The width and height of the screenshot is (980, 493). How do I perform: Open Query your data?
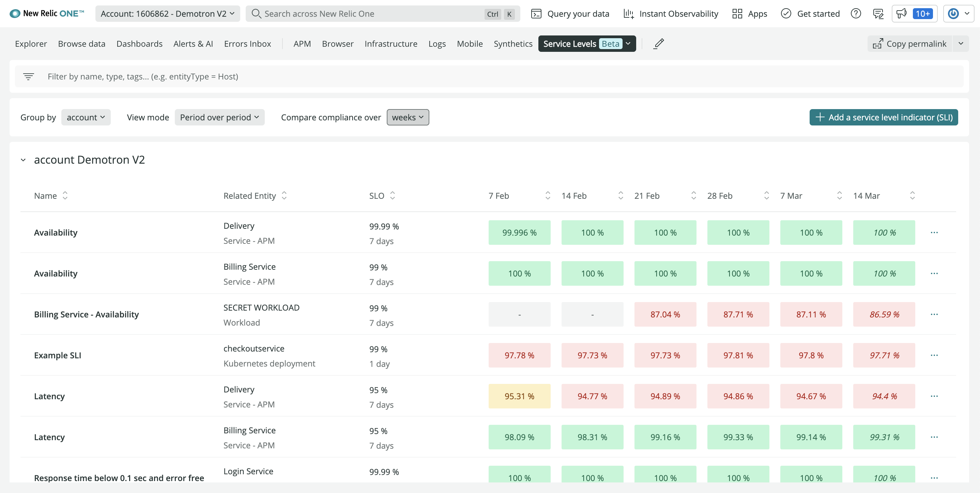[570, 14]
